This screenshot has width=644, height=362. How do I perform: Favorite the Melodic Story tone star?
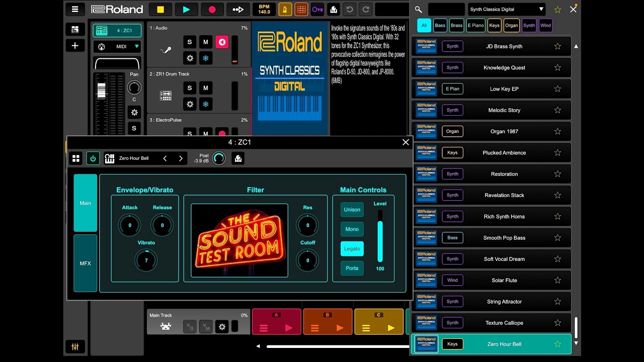click(x=557, y=110)
